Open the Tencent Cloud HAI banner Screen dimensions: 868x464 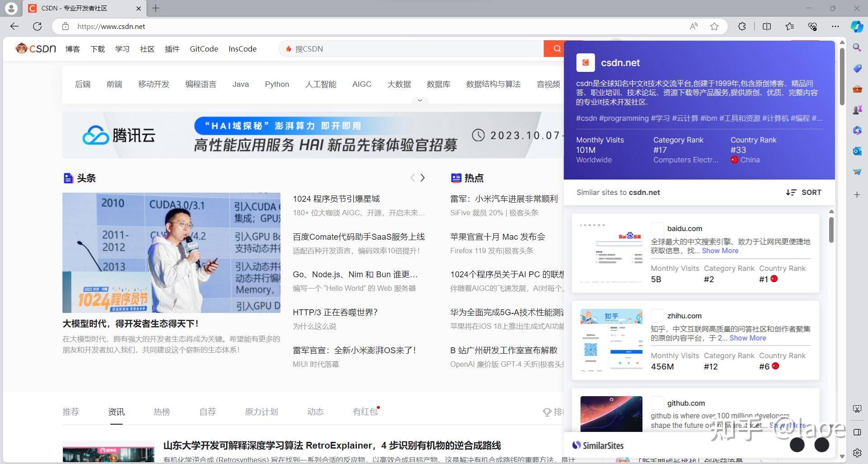coord(313,135)
